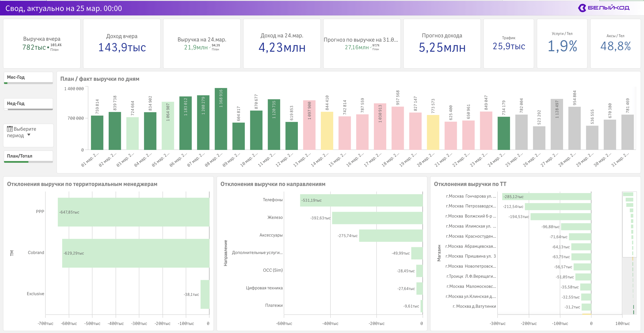
Task: Open the Нед-Год filter pane
Action: coord(28,104)
